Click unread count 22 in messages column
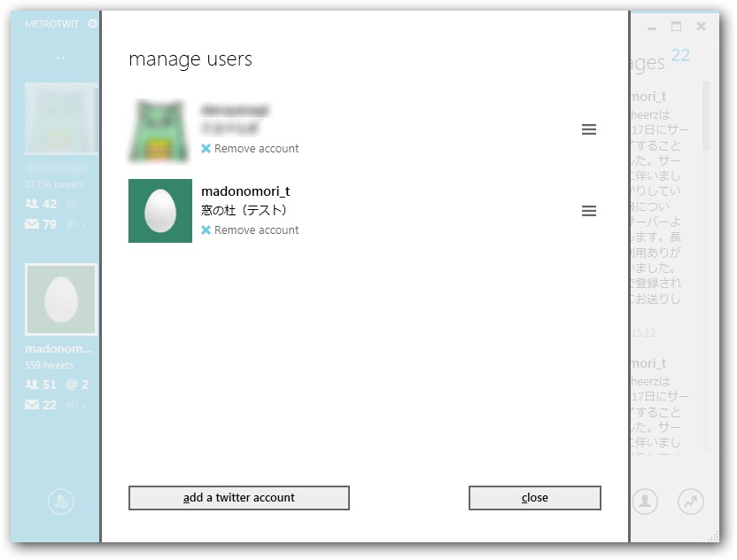The image size is (737, 560). [x=680, y=56]
